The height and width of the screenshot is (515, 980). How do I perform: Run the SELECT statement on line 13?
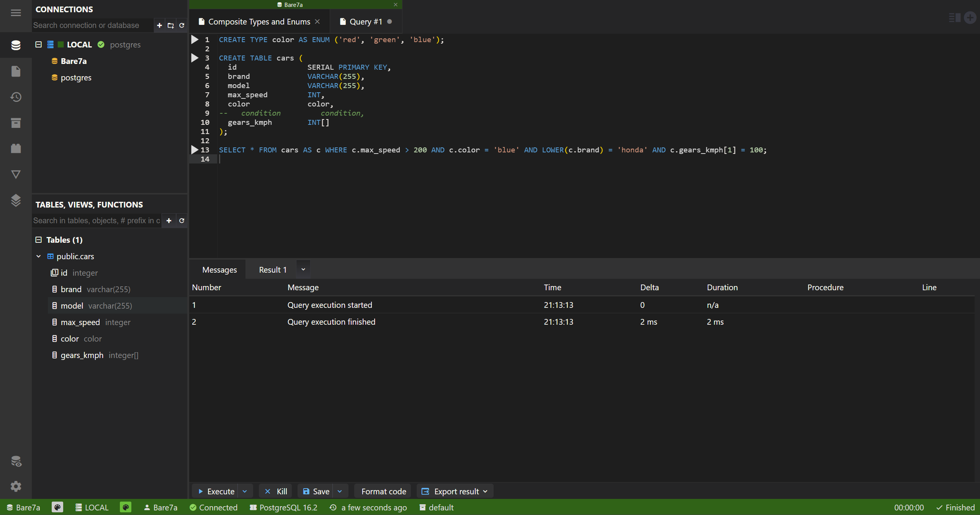coord(195,150)
